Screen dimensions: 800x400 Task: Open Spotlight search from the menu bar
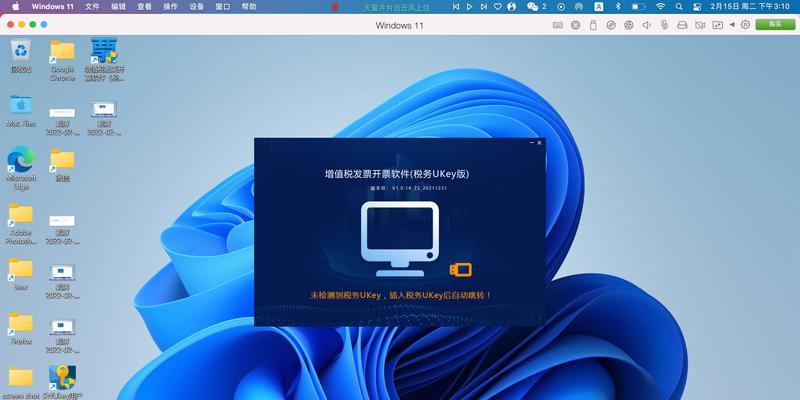[679, 7]
